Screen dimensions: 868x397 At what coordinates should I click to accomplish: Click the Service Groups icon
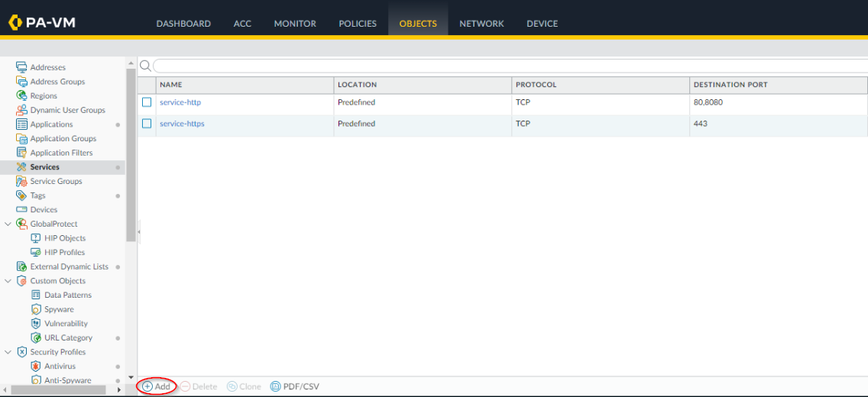coord(21,182)
